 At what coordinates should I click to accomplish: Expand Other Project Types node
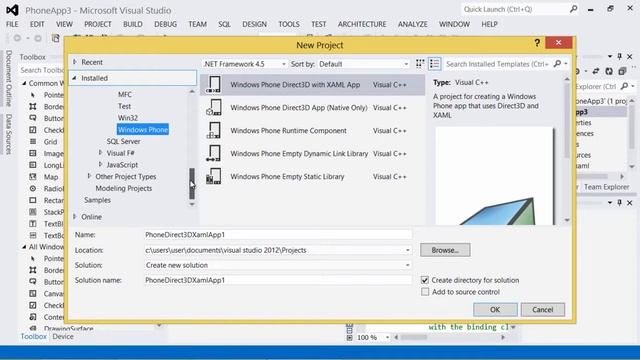click(x=89, y=176)
